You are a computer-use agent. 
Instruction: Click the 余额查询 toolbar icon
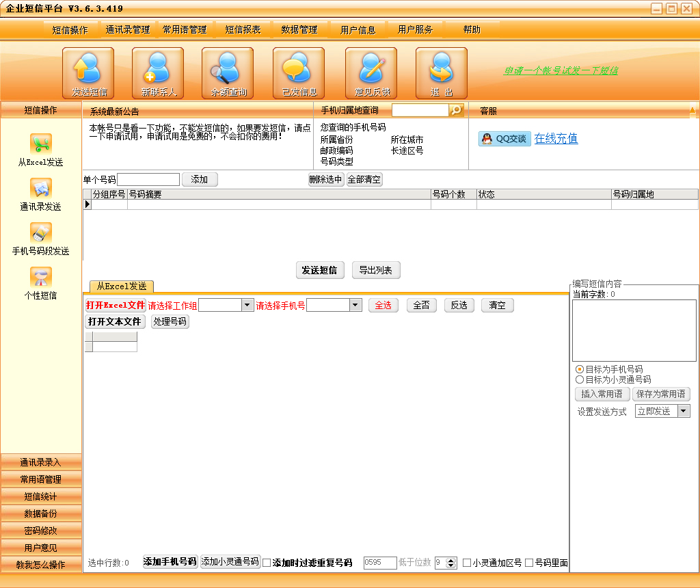[x=228, y=73]
